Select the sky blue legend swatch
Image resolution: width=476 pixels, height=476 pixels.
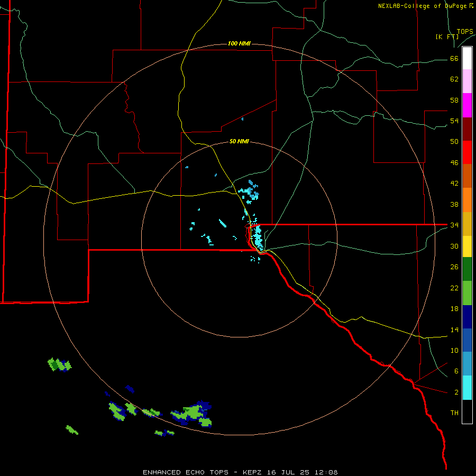[467, 364]
